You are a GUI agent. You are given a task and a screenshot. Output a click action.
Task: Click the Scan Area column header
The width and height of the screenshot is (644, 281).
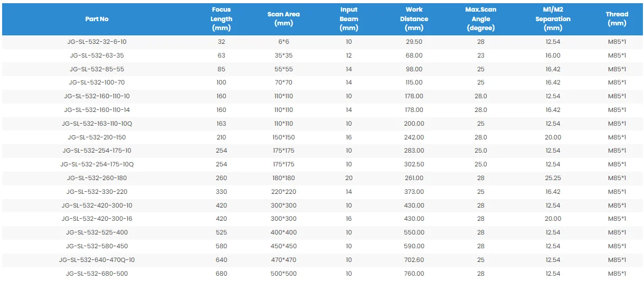[x=283, y=18]
